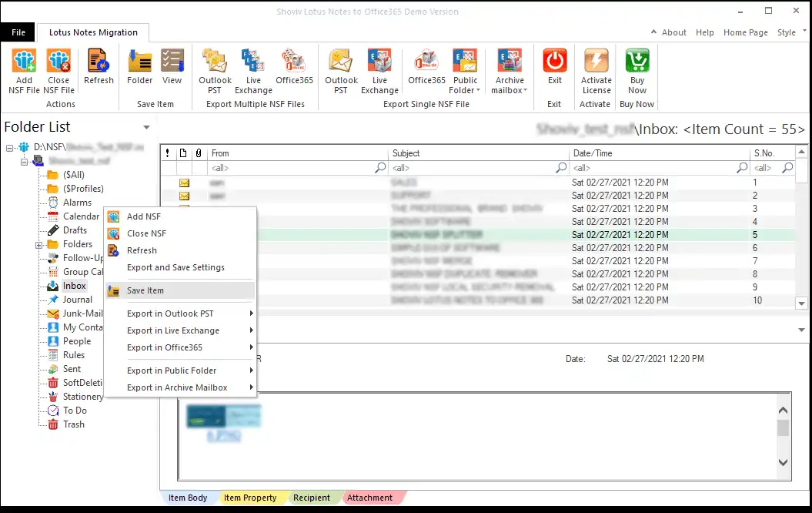
Task: Open Export in Outlook PST submenu
Action: click(180, 313)
